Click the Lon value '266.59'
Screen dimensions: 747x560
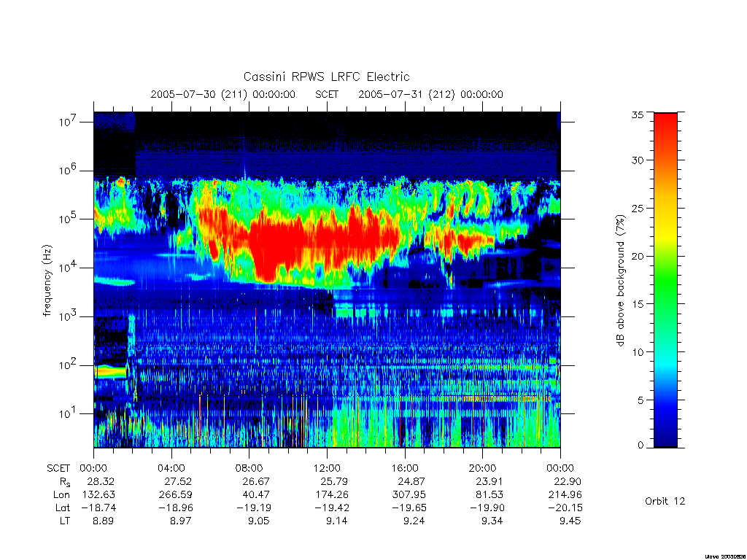(x=176, y=495)
